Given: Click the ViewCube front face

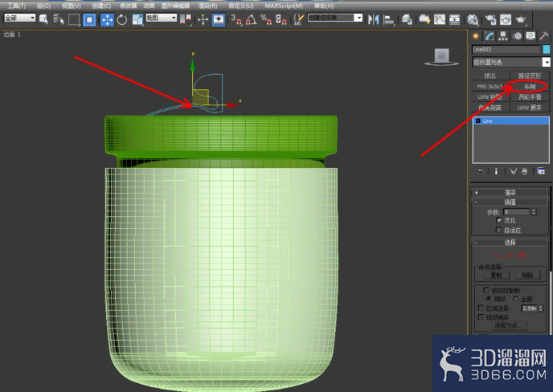Looking at the screenshot, I should click(x=441, y=55).
